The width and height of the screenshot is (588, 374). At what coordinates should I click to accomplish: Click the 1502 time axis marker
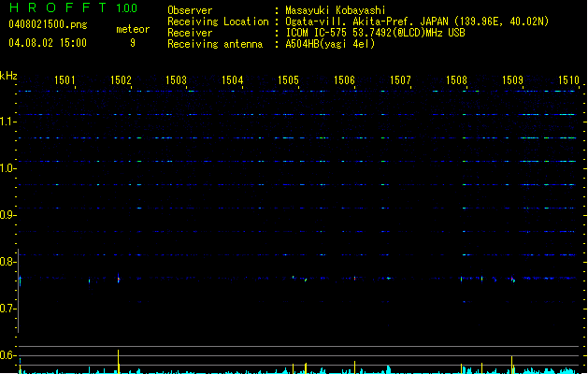(121, 80)
